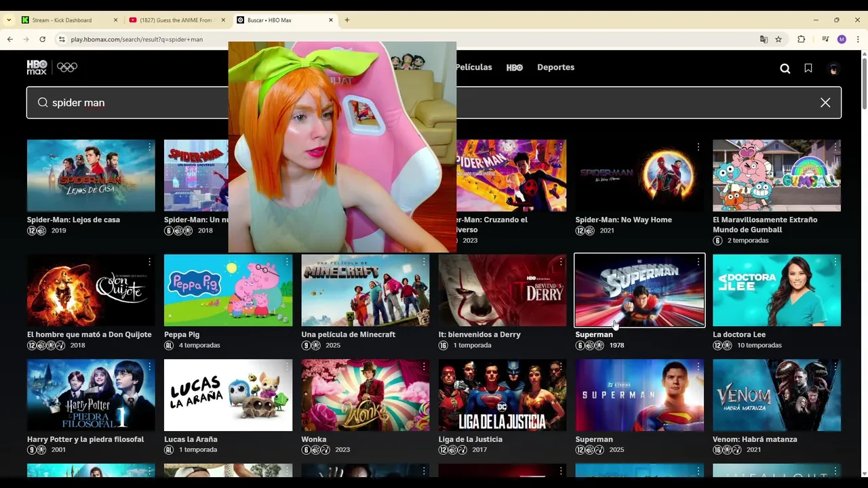Open Spider-Man: No Way Home thumbnail
Screen dimensions: 868x488
639,176
